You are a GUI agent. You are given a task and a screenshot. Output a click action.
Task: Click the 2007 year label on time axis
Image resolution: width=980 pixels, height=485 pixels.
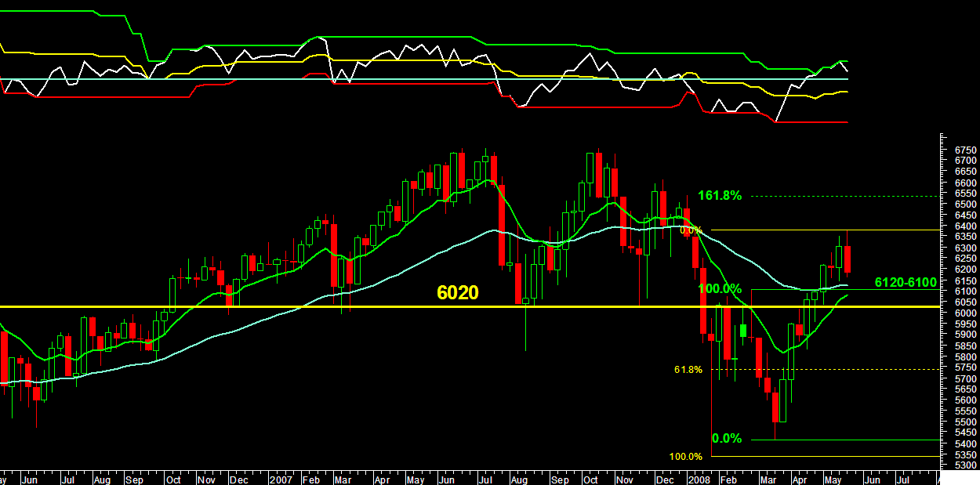pos(280,478)
